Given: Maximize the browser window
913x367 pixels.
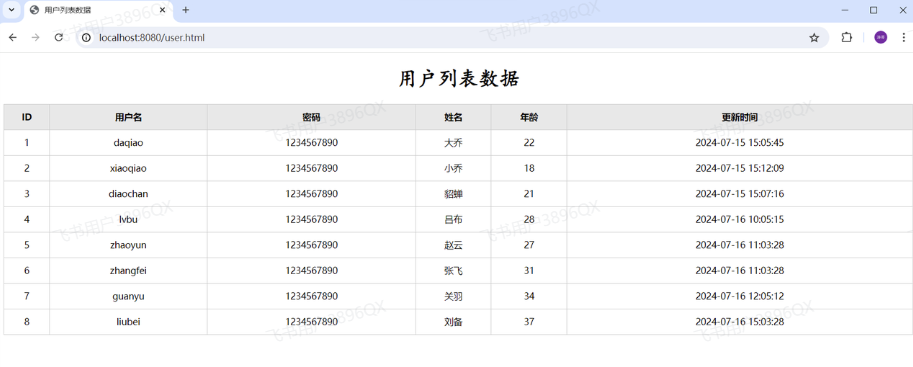Looking at the screenshot, I should click(873, 10).
